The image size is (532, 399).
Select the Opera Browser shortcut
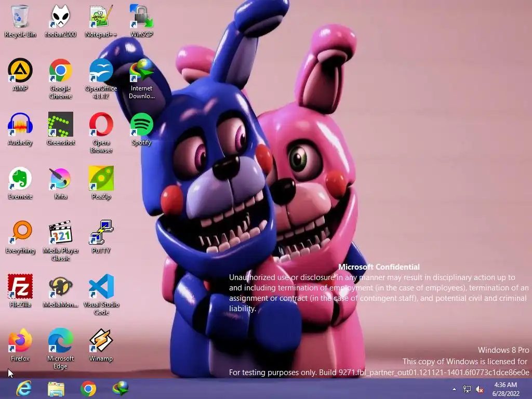tap(101, 132)
